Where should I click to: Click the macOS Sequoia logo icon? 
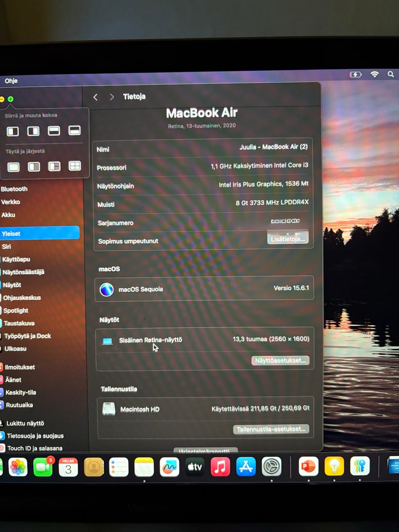(107, 289)
